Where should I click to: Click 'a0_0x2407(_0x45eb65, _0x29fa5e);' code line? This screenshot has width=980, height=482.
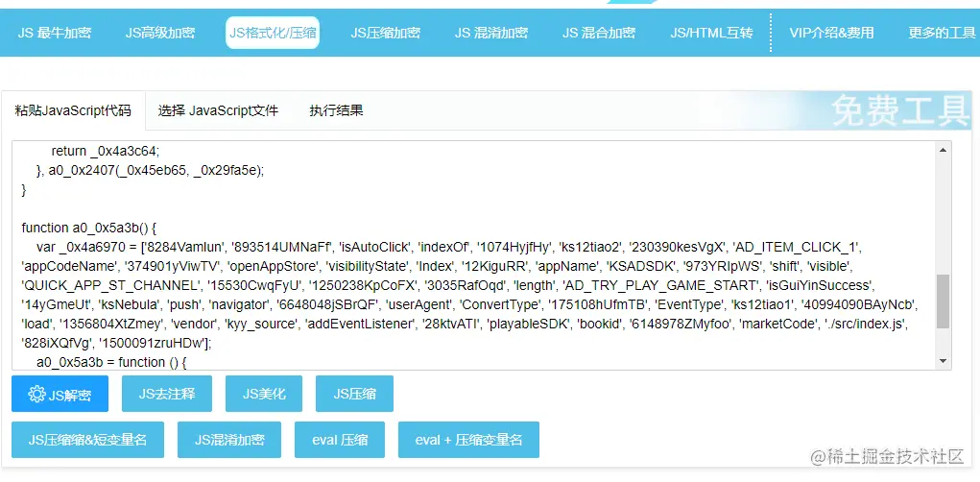click(156, 170)
